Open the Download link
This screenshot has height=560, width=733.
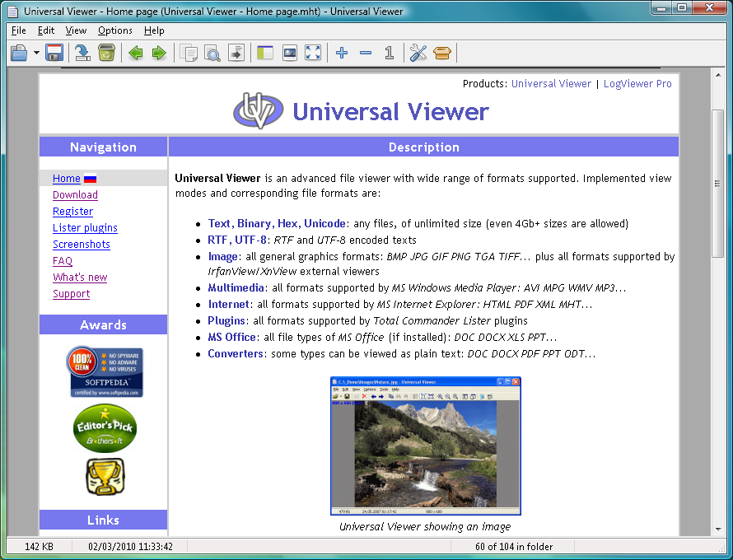pos(75,195)
